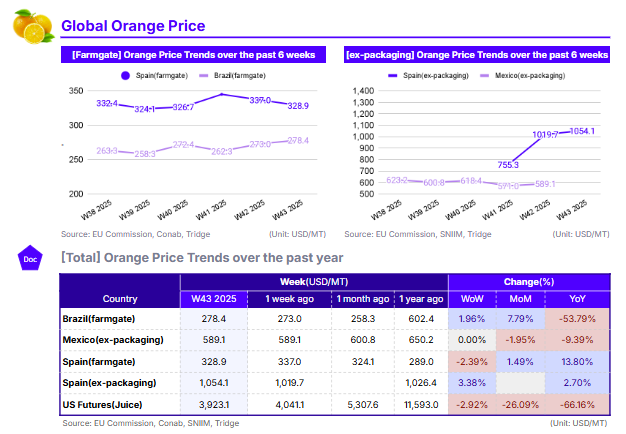Click the purple Doc pentagon icon

(x=29, y=259)
